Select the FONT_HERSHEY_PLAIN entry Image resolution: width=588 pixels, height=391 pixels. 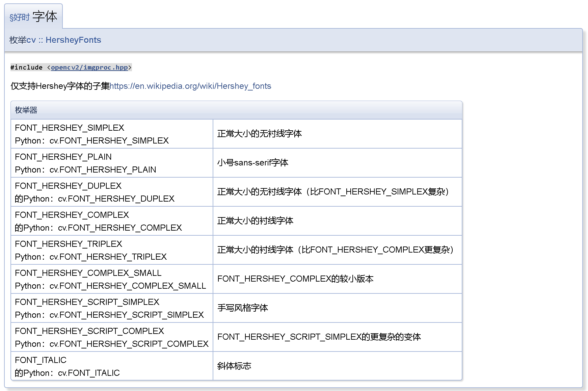pyautogui.click(x=63, y=157)
